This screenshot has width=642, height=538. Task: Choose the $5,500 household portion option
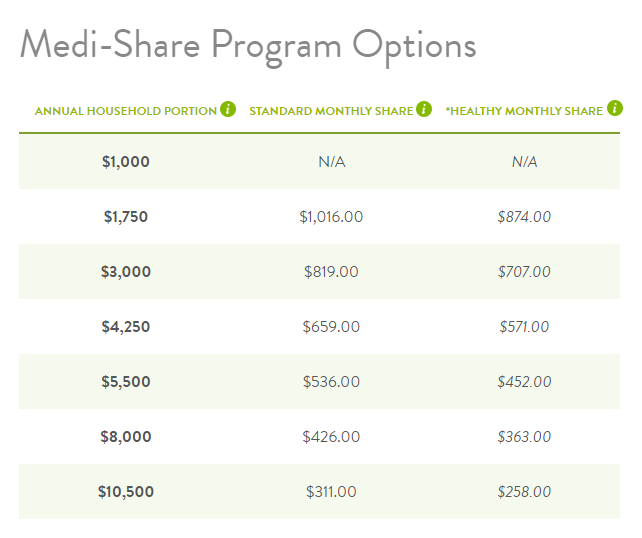tap(126, 382)
